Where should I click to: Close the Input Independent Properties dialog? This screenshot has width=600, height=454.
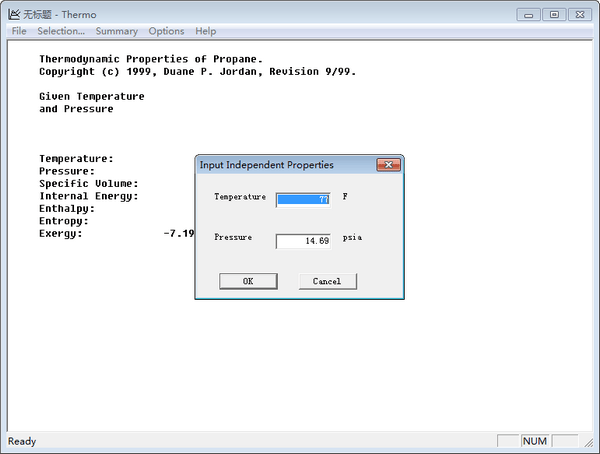coord(389,165)
